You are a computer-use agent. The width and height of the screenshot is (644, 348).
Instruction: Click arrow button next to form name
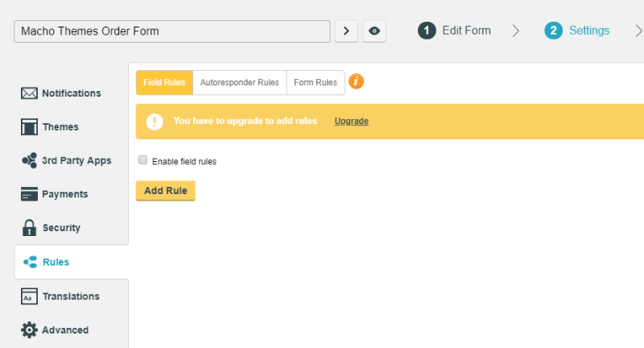click(346, 31)
